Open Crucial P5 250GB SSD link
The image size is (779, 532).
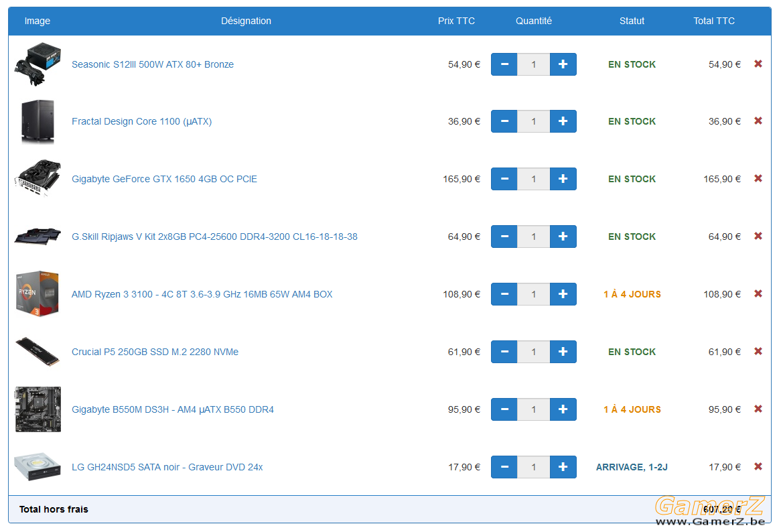[x=155, y=352]
